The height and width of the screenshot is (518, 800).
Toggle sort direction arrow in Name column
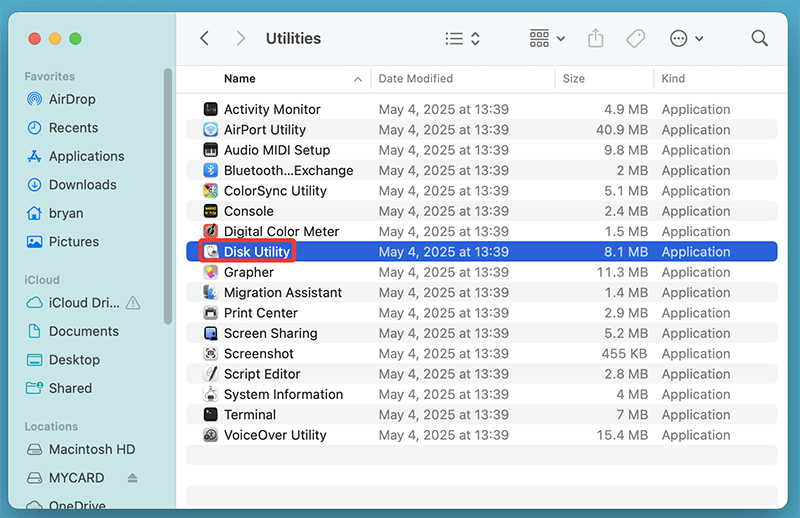358,79
